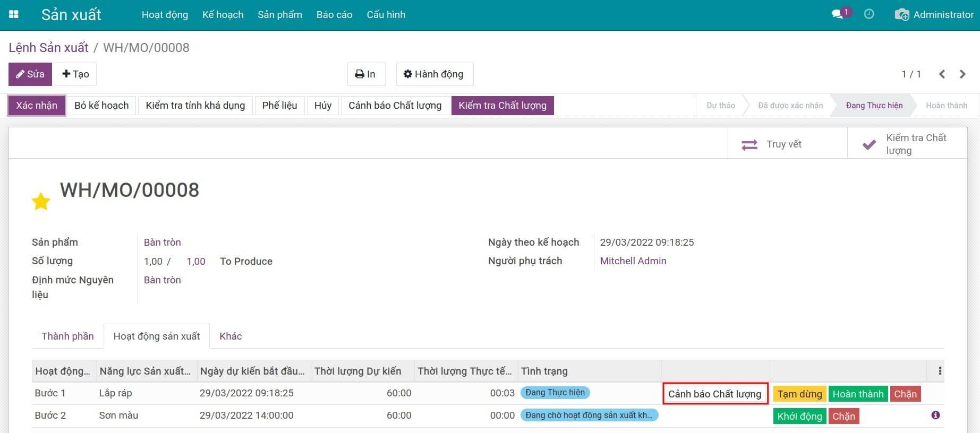Viewport: 980px width, 433px height.
Task: Open the conversations chat icon
Action: coord(838,15)
